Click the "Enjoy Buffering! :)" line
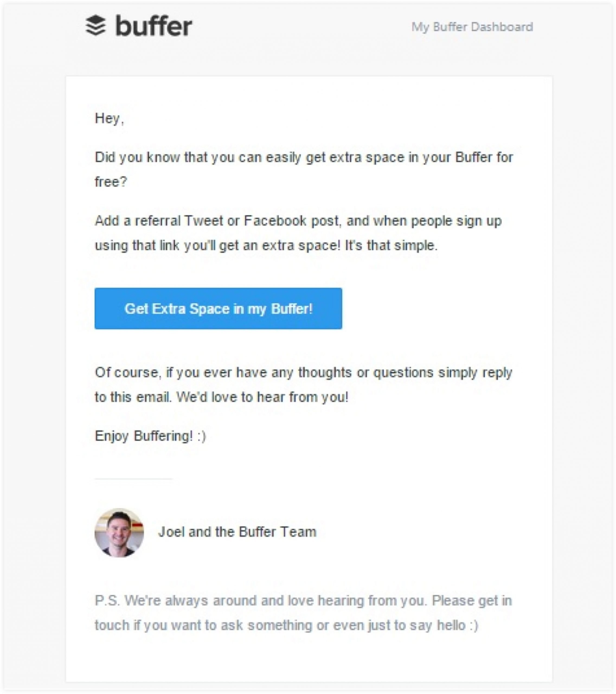 click(150, 436)
